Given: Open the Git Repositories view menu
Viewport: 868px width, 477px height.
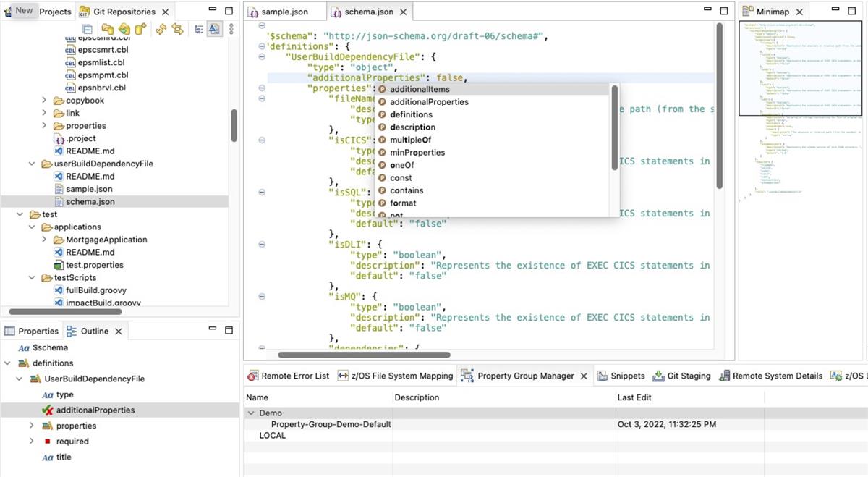Looking at the screenshot, I should (231, 29).
